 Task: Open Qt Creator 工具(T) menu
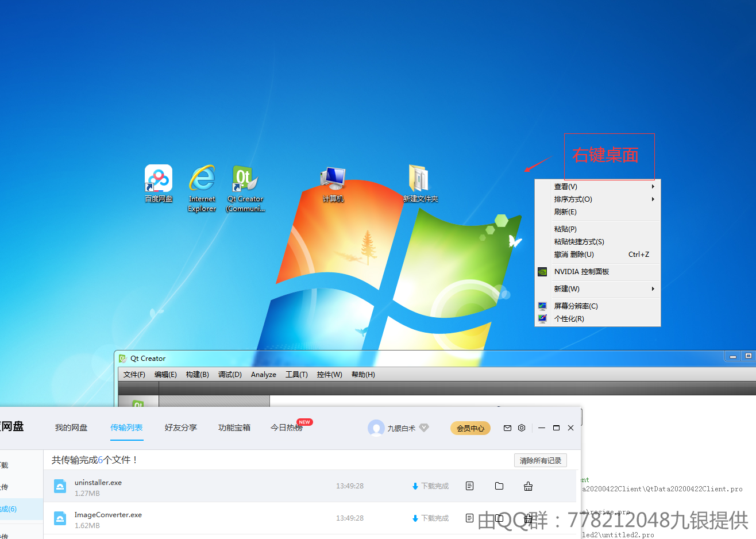[296, 375]
